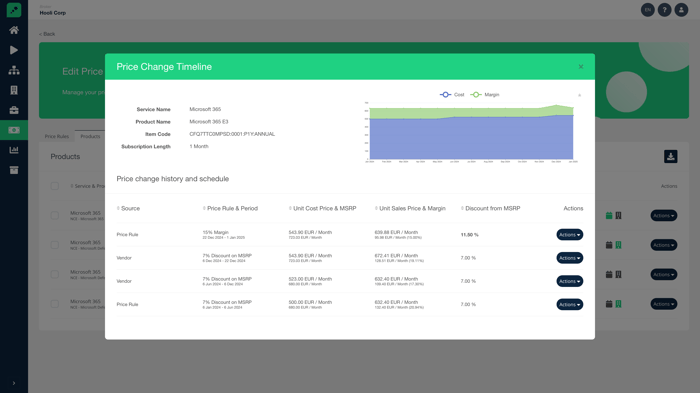Open the user profile icon
Viewport: 700px width, 393px height.
(x=681, y=10)
